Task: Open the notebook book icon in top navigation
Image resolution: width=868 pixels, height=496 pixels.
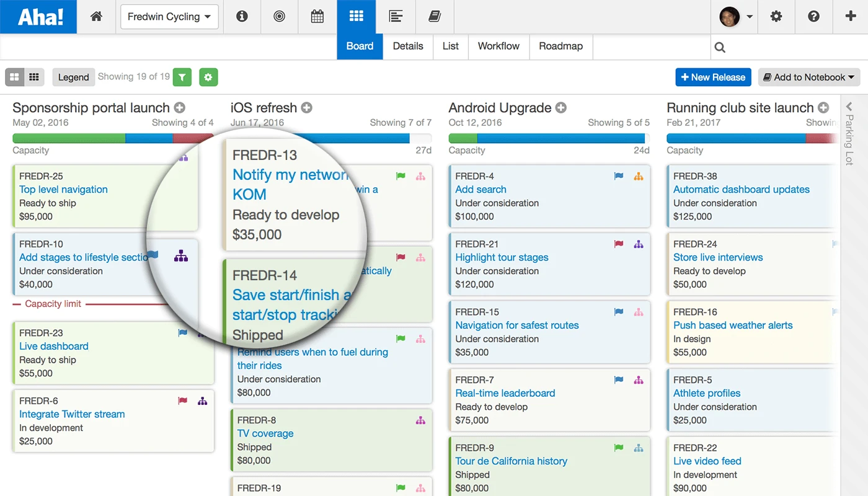Action: tap(435, 17)
